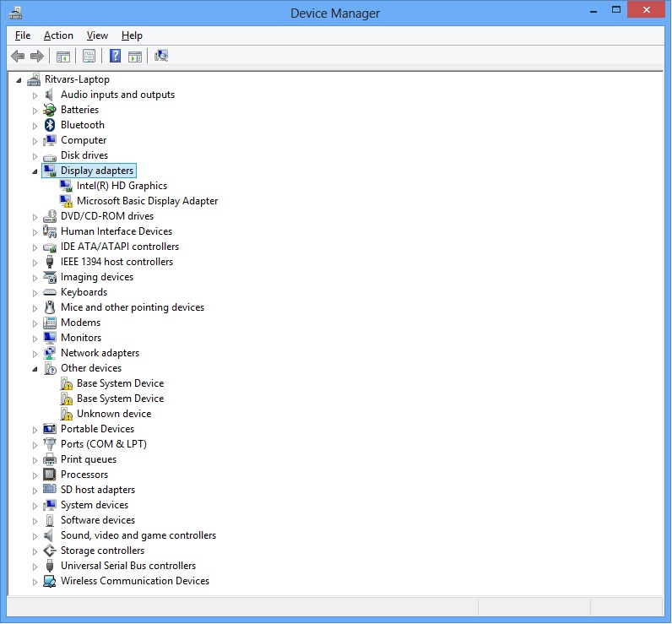Click the Bluetooth category icon
The image size is (672, 624).
(50, 125)
